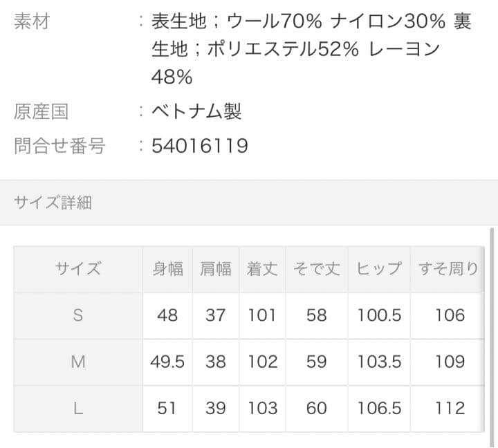The width and height of the screenshot is (498, 448).
Task: Select the 着丈 column header
Action: point(262,269)
